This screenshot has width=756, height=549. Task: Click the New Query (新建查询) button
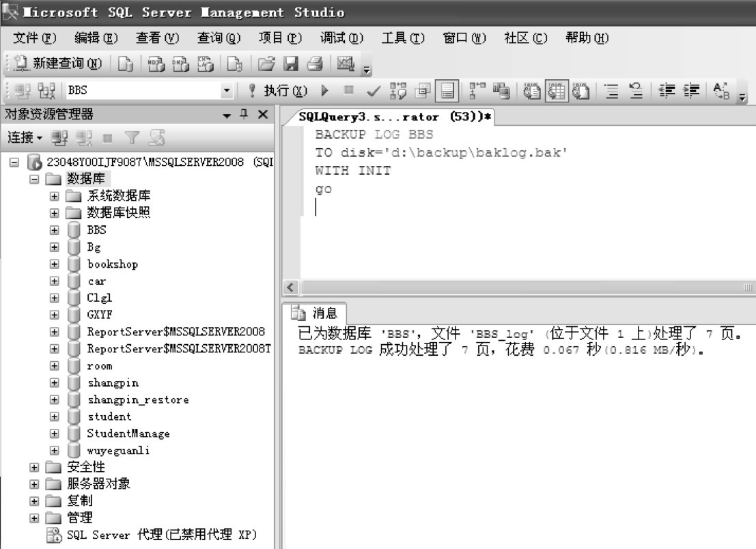[x=58, y=64]
